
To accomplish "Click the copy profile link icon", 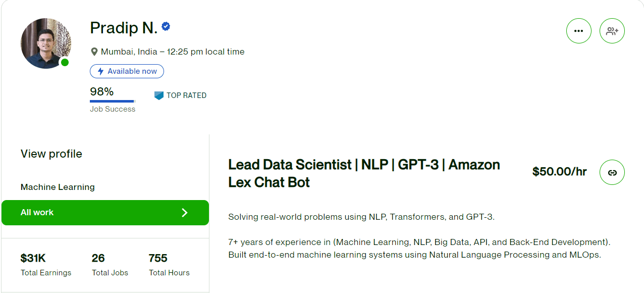I will (x=612, y=172).
